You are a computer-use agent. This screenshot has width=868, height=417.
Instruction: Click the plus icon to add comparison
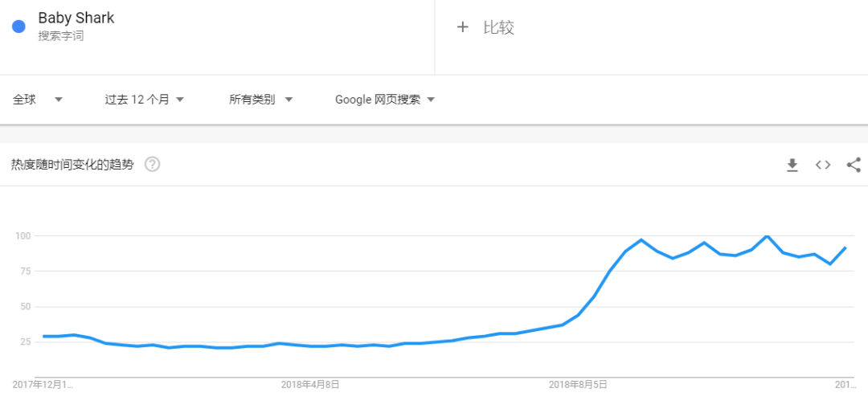(x=462, y=27)
